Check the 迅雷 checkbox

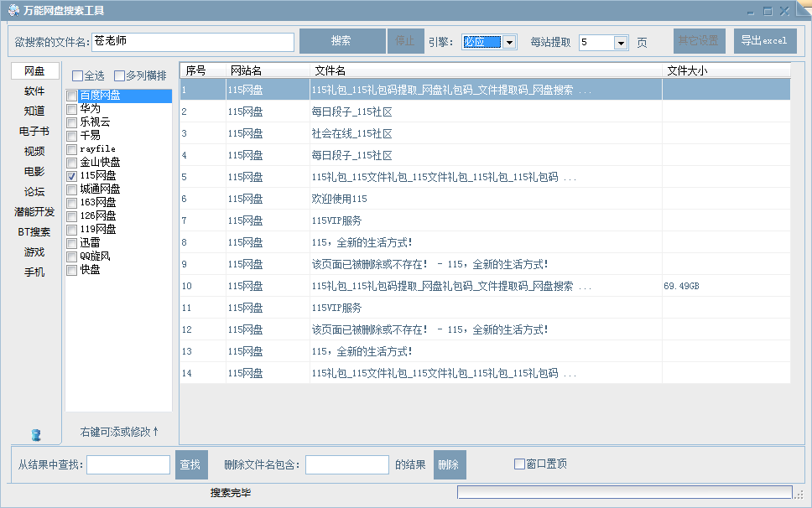click(x=72, y=243)
